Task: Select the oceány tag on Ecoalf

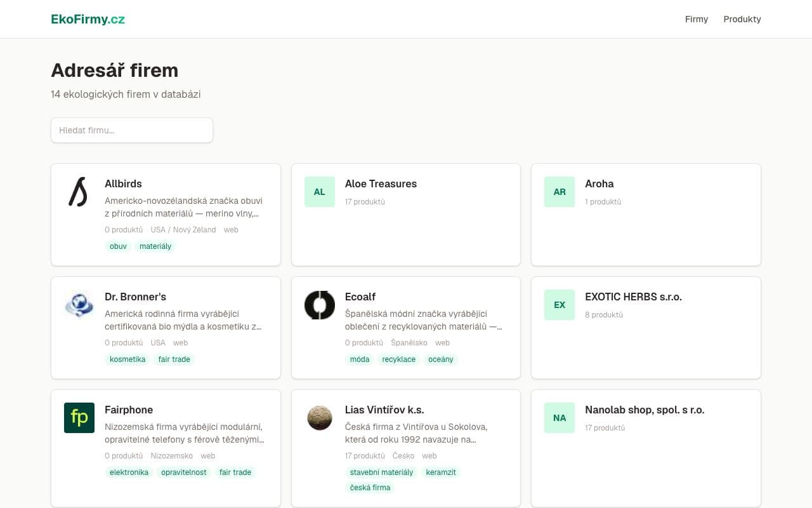Action: point(441,359)
